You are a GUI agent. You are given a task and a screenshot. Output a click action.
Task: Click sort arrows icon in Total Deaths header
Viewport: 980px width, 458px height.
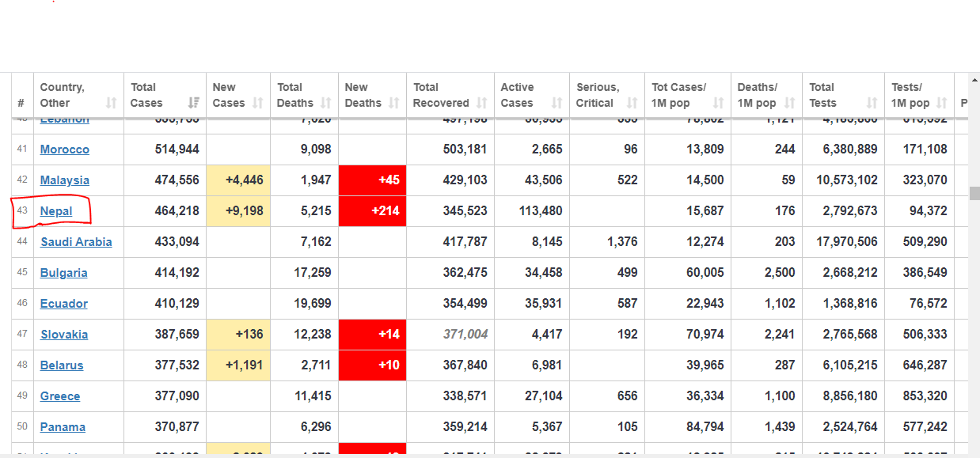click(325, 103)
